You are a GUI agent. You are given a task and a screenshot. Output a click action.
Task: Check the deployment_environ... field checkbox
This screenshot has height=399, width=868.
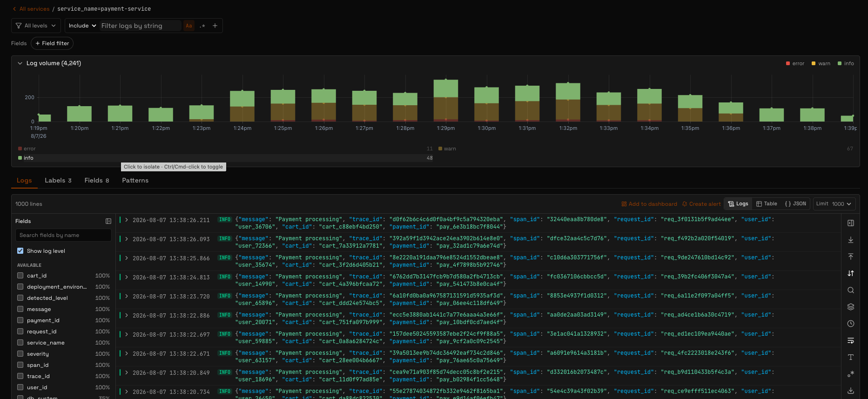[20, 287]
